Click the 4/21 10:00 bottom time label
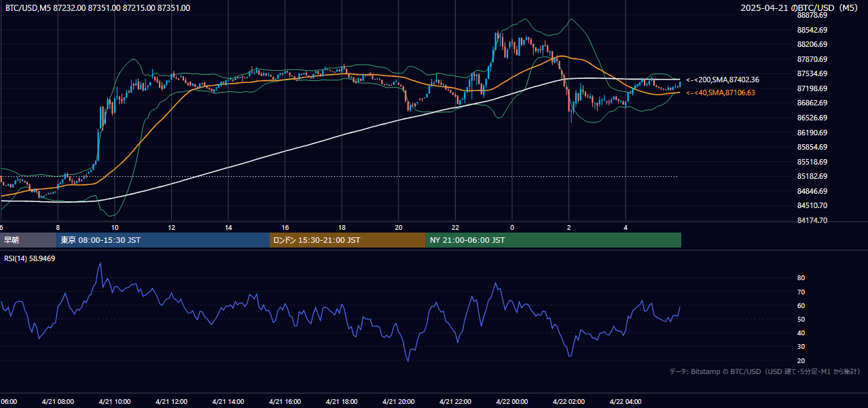Viewport: 868px width, 408px height. [x=114, y=402]
